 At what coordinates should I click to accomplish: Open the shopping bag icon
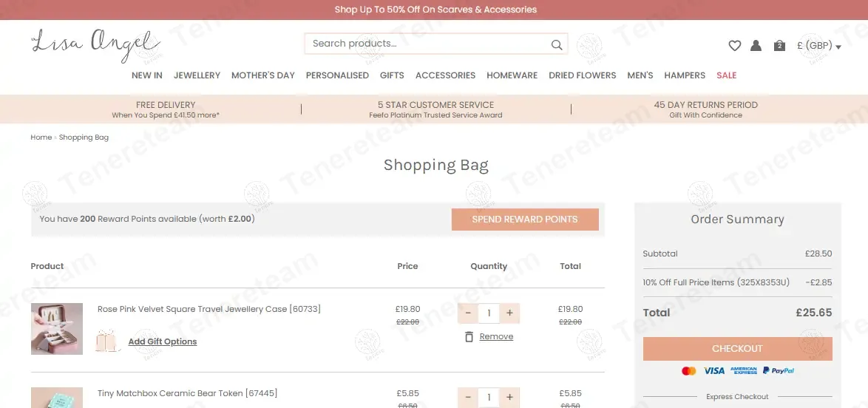point(779,45)
